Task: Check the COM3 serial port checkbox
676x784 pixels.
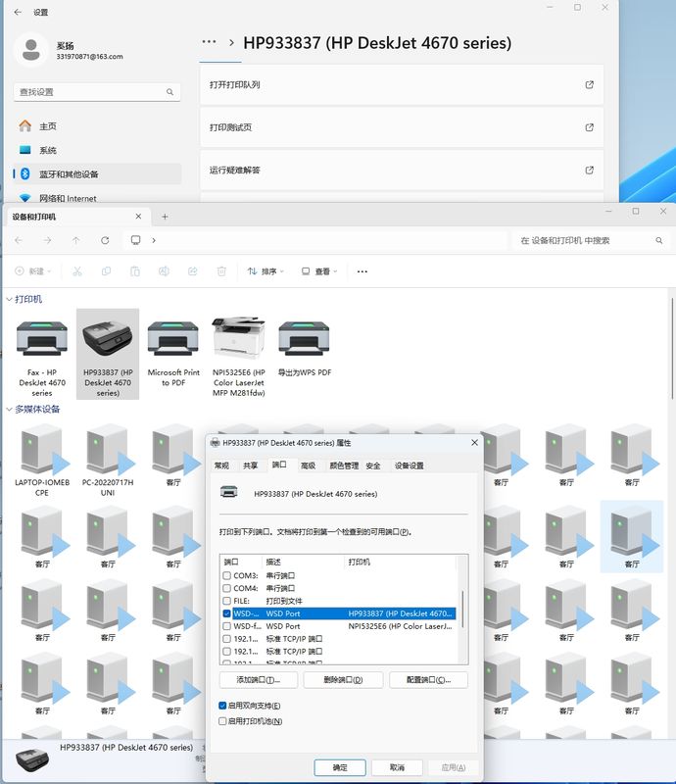Action: point(227,575)
